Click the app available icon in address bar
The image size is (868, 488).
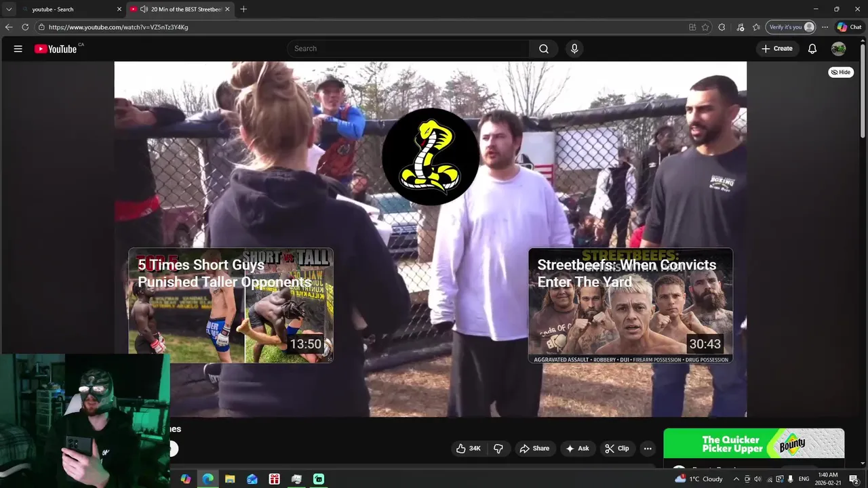[692, 27]
